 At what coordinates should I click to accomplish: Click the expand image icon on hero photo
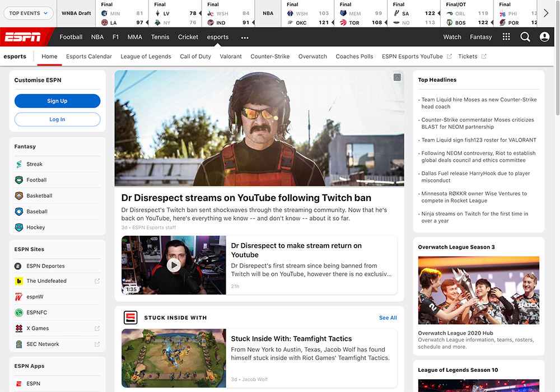[397, 77]
